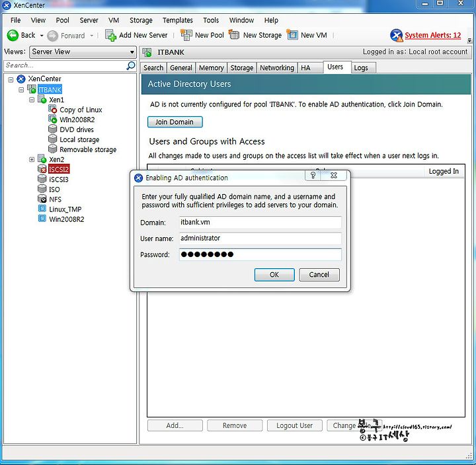Open the System Alerts: 12 link
The width and height of the screenshot is (476, 465).
432,35
